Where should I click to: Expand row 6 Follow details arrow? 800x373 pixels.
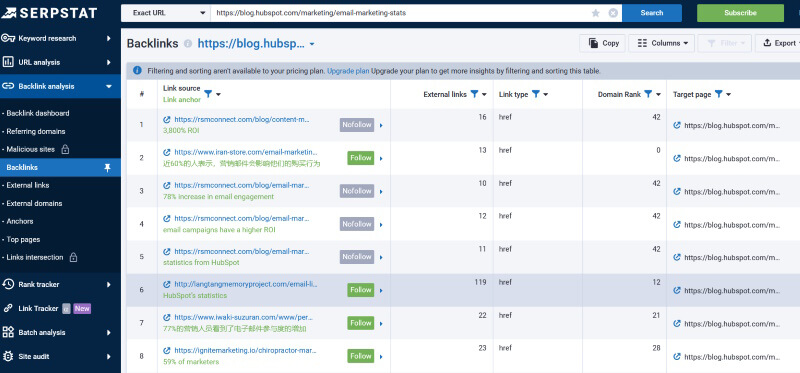click(381, 290)
